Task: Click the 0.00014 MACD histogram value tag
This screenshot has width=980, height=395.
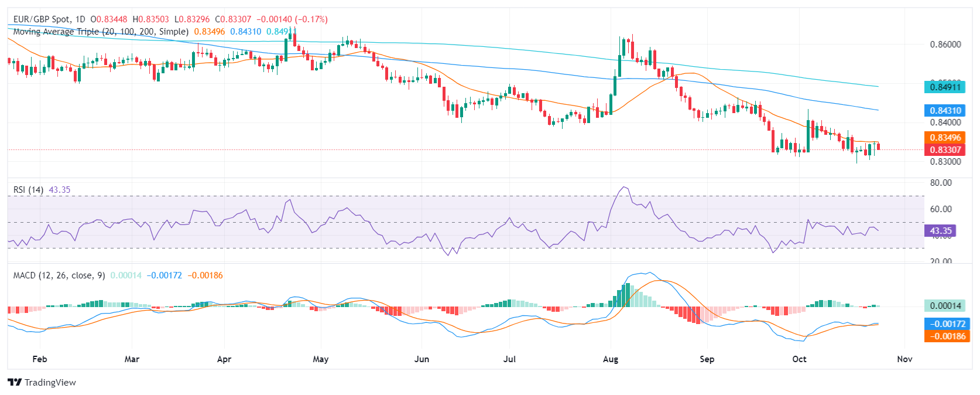Action: pos(945,305)
